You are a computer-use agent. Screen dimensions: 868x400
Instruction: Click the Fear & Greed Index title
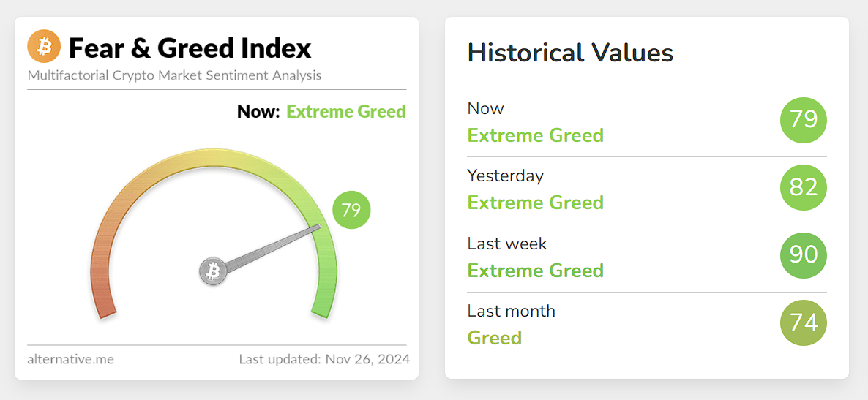pos(190,48)
